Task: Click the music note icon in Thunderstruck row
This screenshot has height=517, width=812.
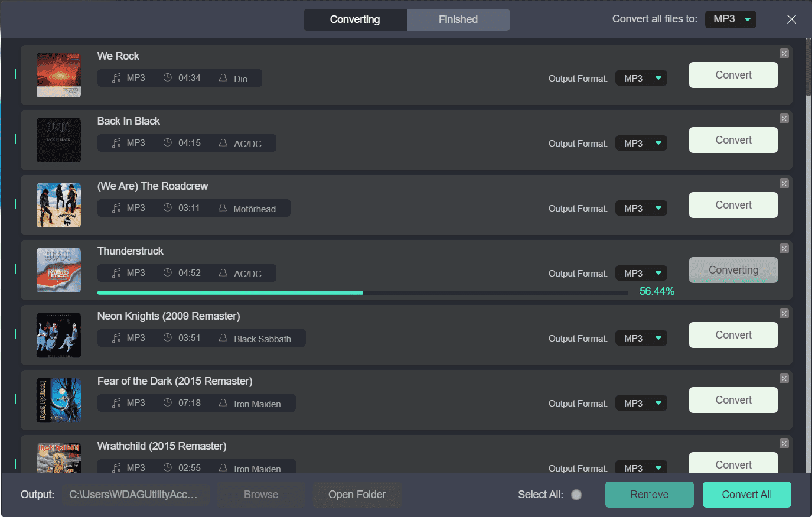Action: tap(116, 273)
